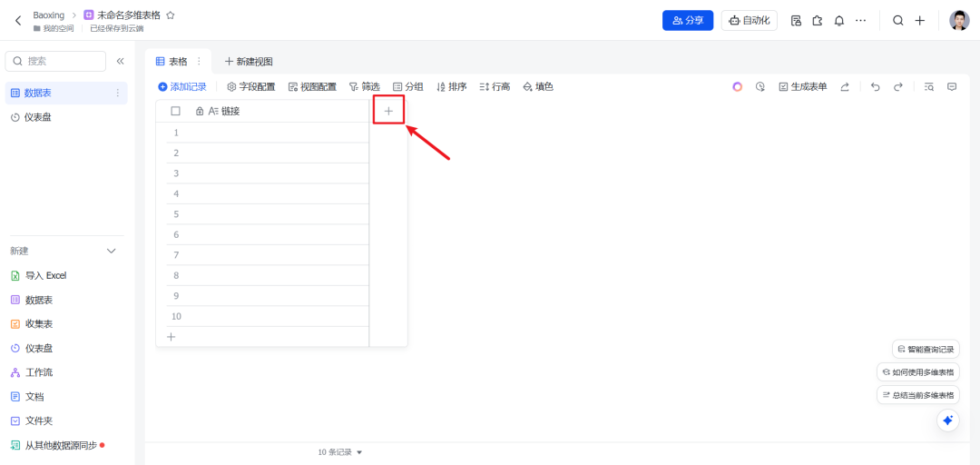The image size is (980, 465).
Task: Collapse sidebar with double chevron icon
Action: (x=120, y=62)
